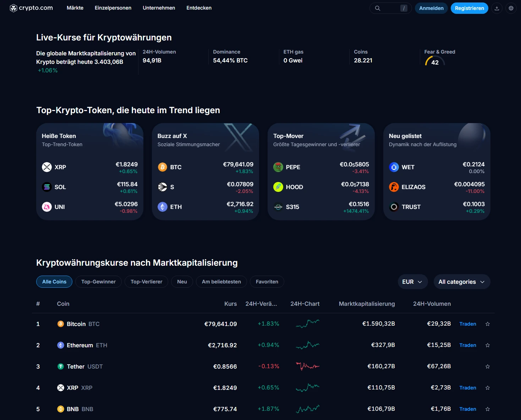Click the download app icon

tap(497, 8)
